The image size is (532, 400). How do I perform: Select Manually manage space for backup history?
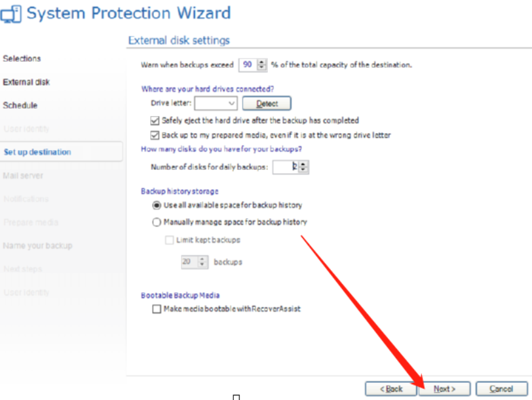[x=157, y=222]
